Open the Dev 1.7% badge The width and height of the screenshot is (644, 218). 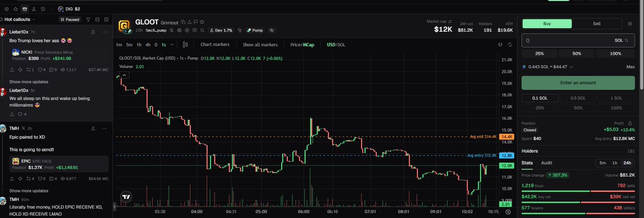pos(221,31)
